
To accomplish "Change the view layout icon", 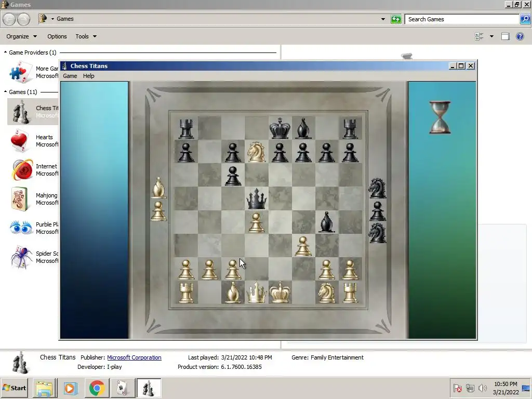I will click(479, 36).
